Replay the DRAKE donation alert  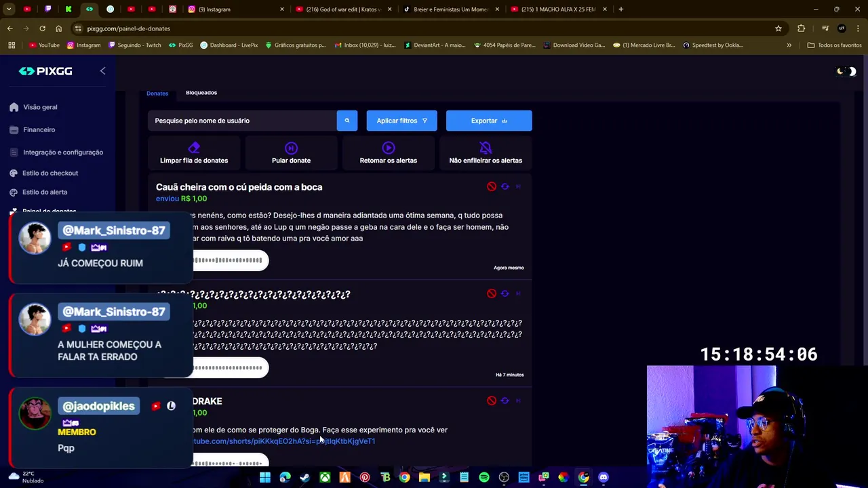pos(505,401)
